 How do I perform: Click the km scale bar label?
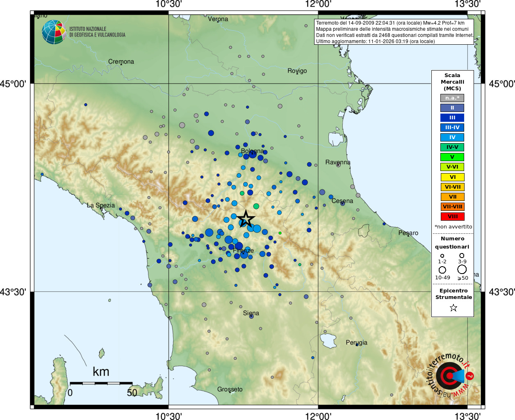pyautogui.click(x=101, y=372)
